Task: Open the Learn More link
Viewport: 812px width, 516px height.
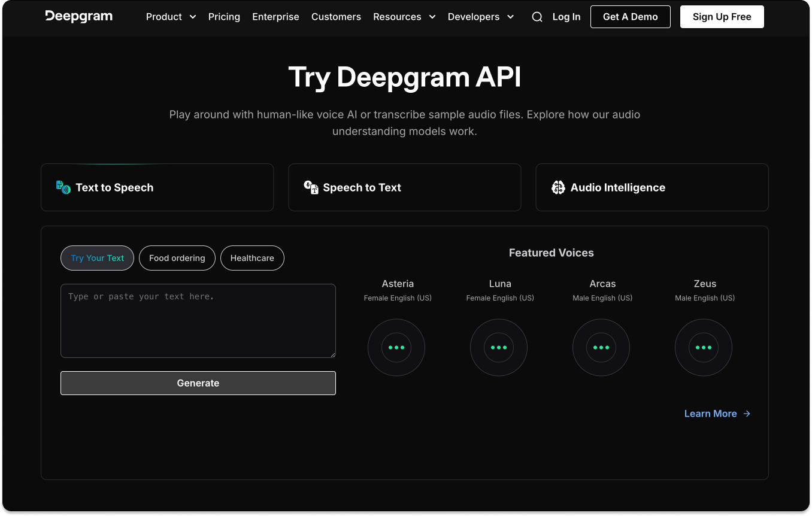Action: 717,414
